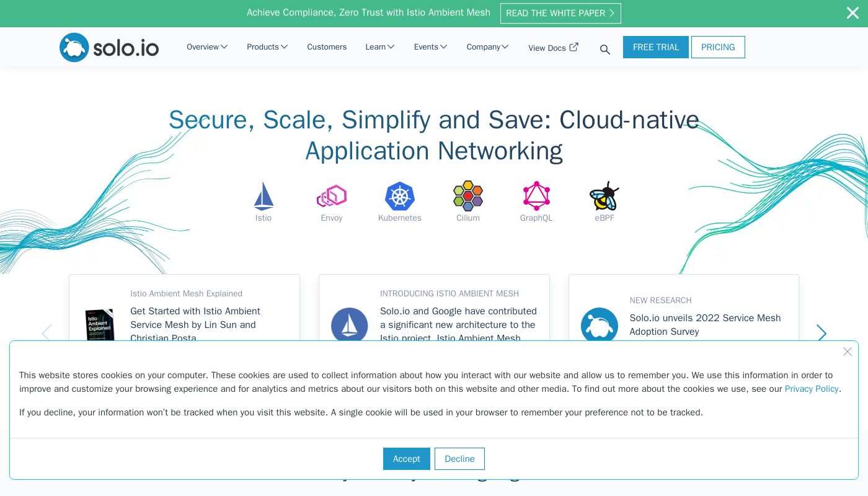The width and height of the screenshot is (868, 496).
Task: Click the GraphQL label text
Action: [x=536, y=218]
